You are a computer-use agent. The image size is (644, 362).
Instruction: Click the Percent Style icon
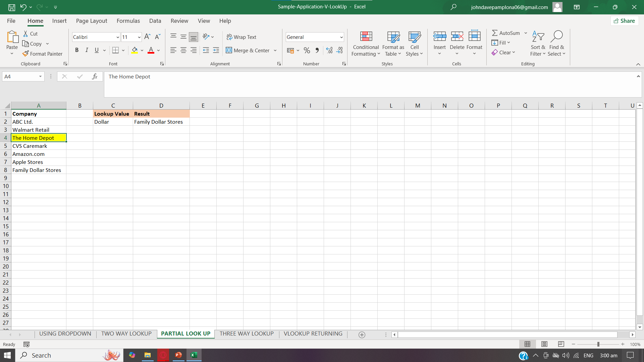307,50
